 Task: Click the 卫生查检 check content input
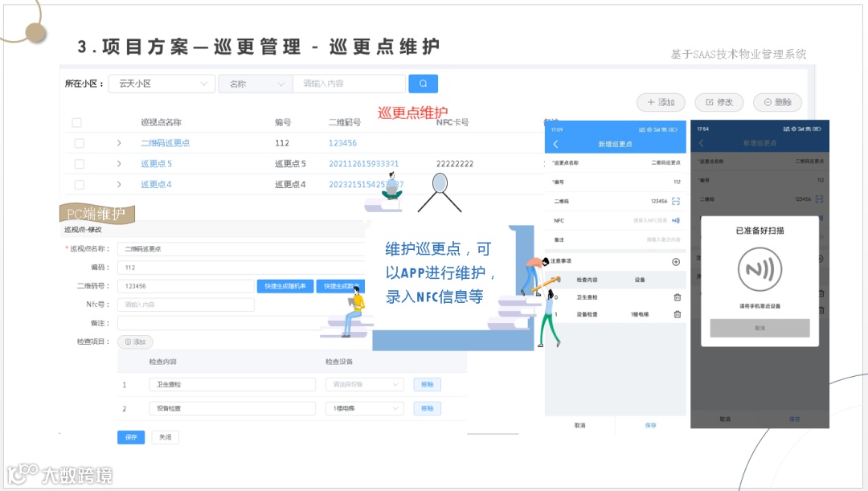[x=232, y=385]
